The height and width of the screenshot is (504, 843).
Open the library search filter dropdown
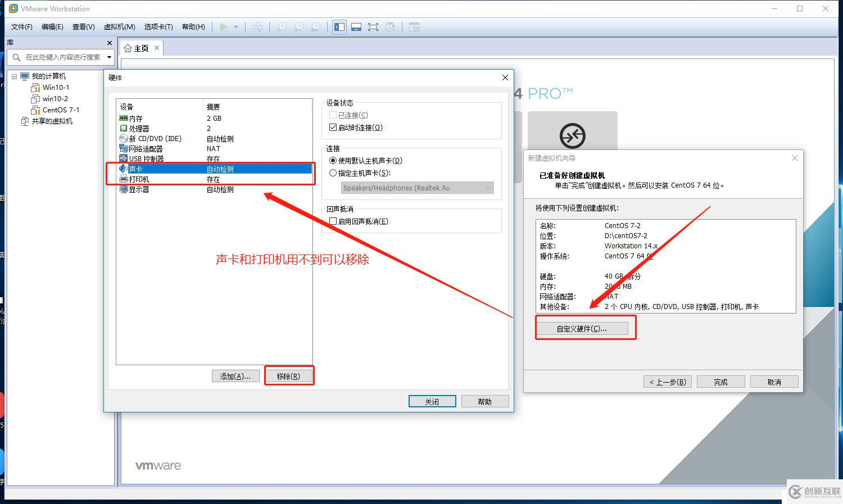pos(109,57)
